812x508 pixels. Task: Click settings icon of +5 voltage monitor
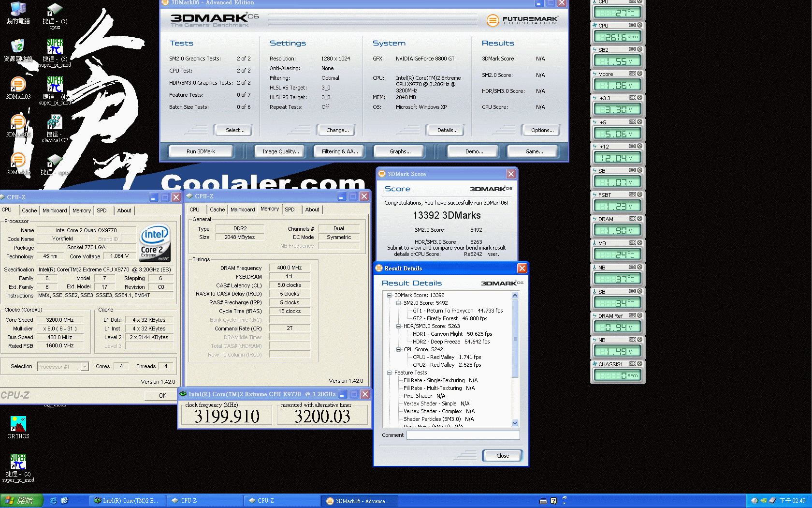pyautogui.click(x=632, y=122)
